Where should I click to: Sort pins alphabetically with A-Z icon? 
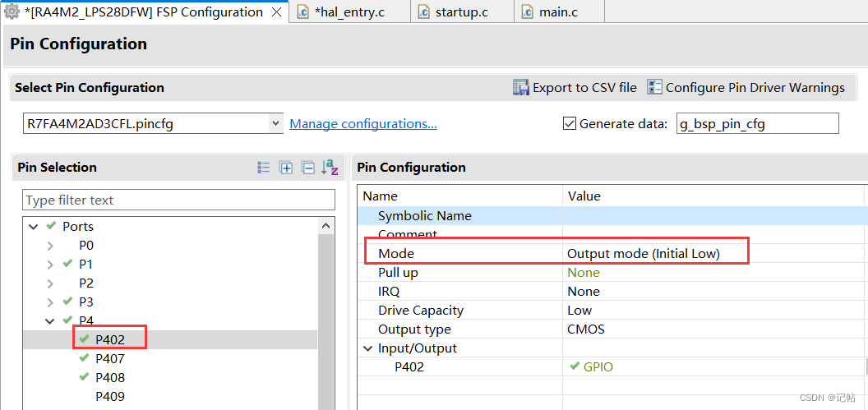click(330, 168)
